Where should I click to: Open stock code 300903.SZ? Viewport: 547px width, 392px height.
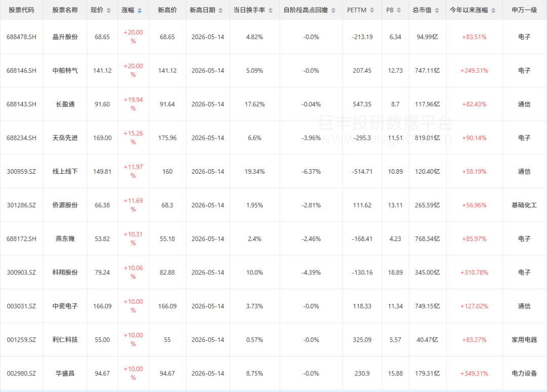click(21, 272)
